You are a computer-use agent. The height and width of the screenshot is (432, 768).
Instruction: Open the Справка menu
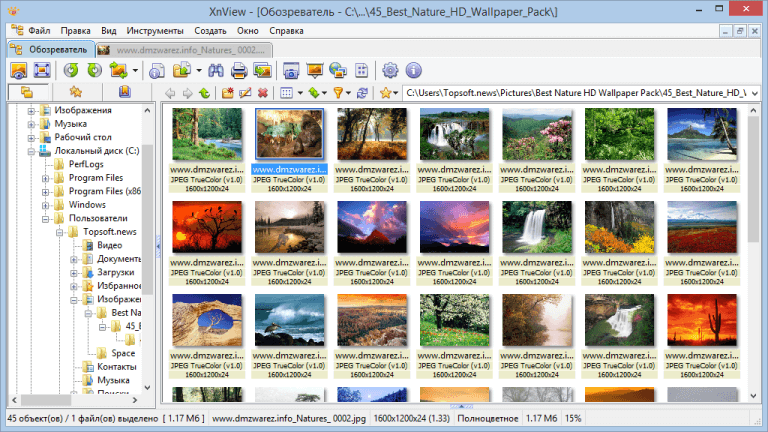286,31
